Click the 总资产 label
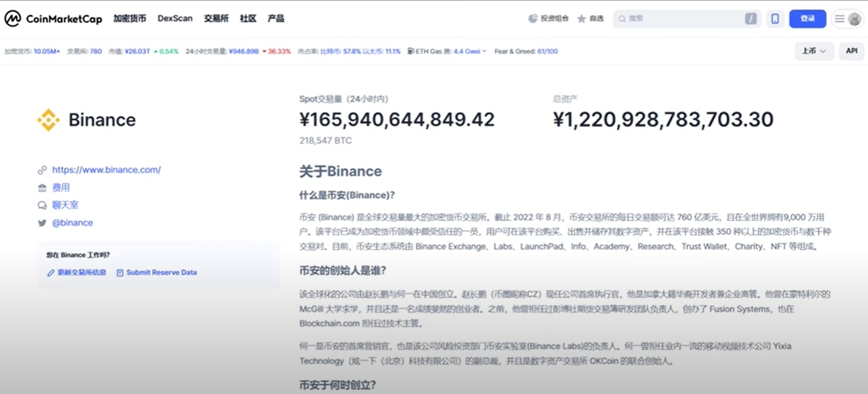The image size is (868, 394). 565,99
